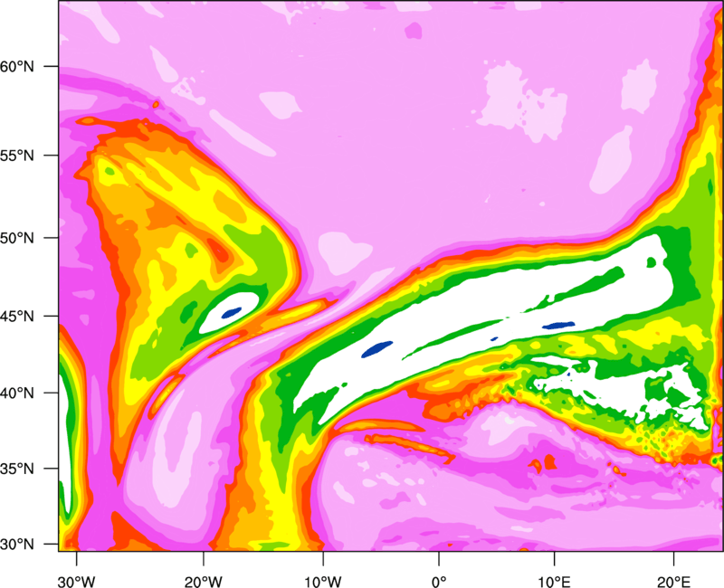
Task: Click the 20°W longitude label
Action: coord(203,582)
